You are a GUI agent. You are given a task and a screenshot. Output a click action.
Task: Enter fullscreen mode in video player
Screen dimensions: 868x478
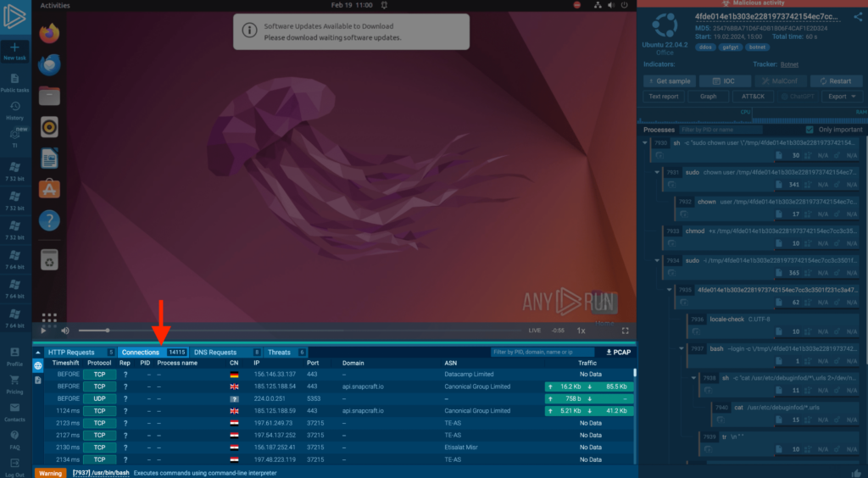coord(626,331)
